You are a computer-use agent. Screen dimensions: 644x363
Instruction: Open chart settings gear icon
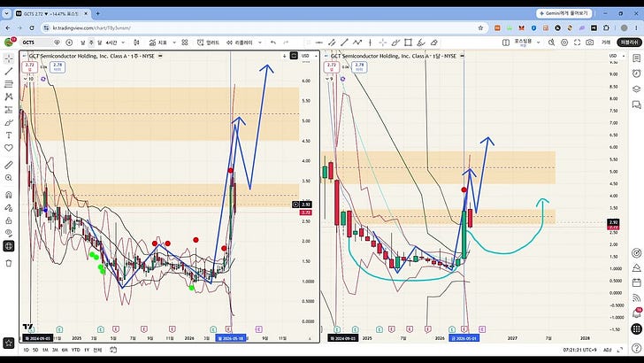(564, 42)
